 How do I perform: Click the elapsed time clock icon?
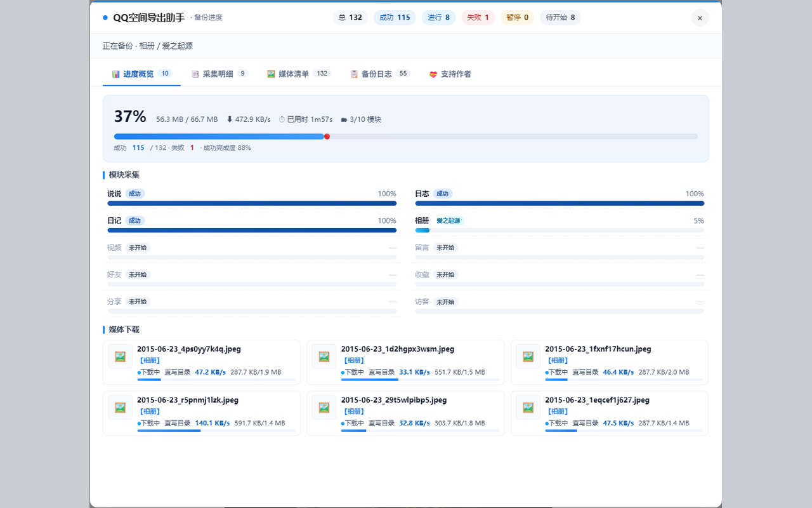[x=282, y=119]
